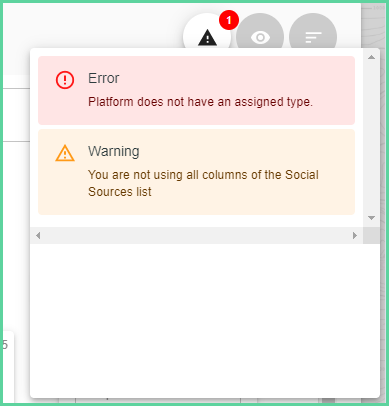The image size is (389, 406).
Task: Click the orange Warning triangle icon
Action: (x=65, y=153)
